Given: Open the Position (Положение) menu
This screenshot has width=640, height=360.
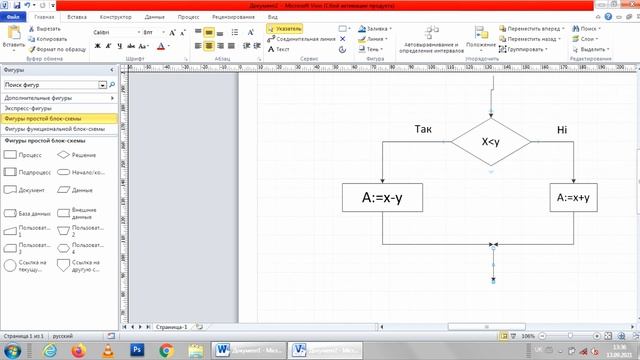Looking at the screenshot, I should point(481,39).
